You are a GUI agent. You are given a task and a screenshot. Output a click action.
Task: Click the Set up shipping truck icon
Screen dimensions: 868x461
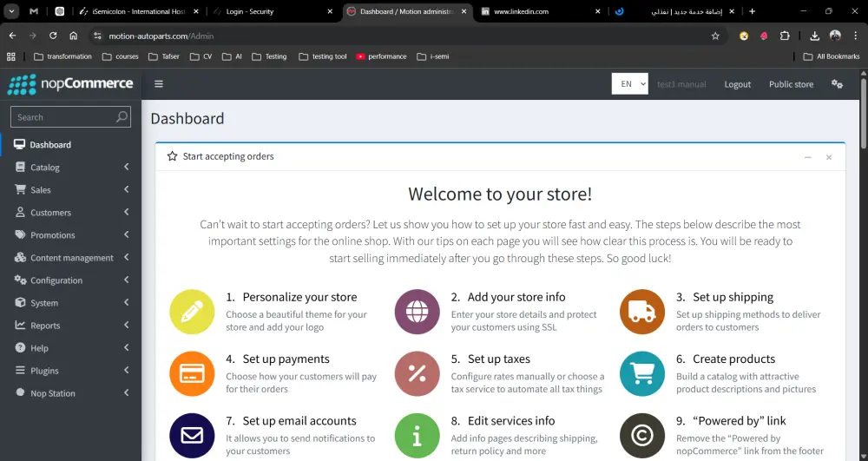[642, 312]
